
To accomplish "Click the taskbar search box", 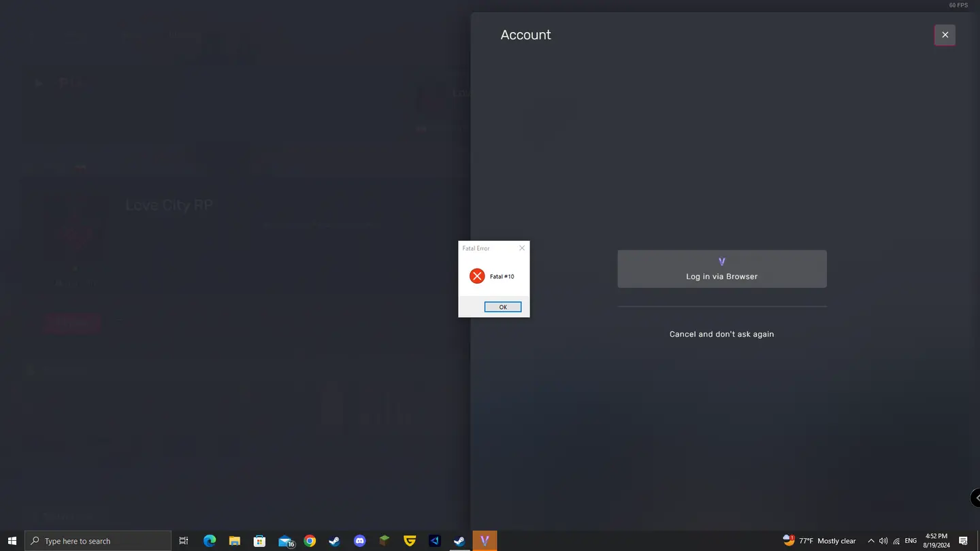I will pos(98,541).
